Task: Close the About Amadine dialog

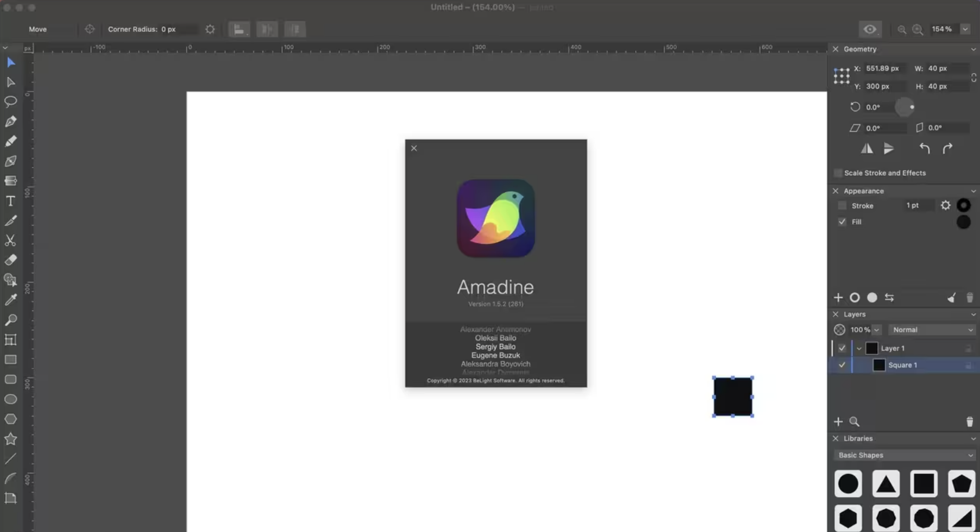Action: [x=414, y=149]
